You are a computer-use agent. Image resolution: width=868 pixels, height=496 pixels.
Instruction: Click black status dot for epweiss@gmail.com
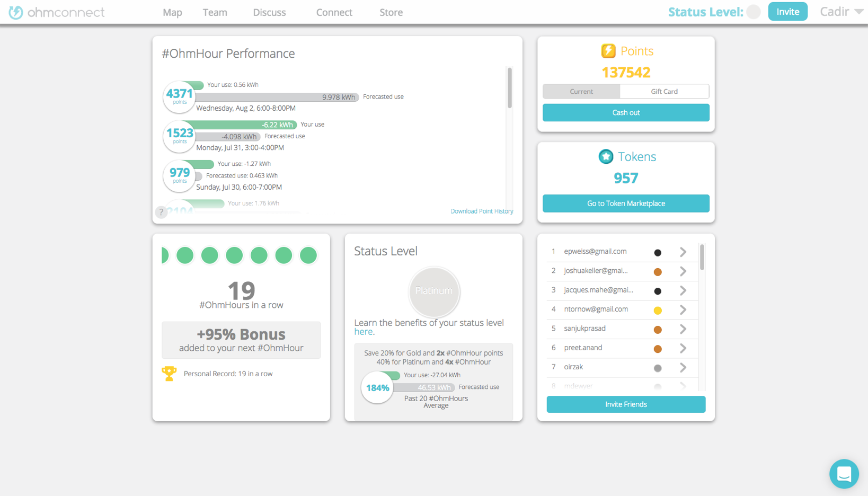coord(658,253)
